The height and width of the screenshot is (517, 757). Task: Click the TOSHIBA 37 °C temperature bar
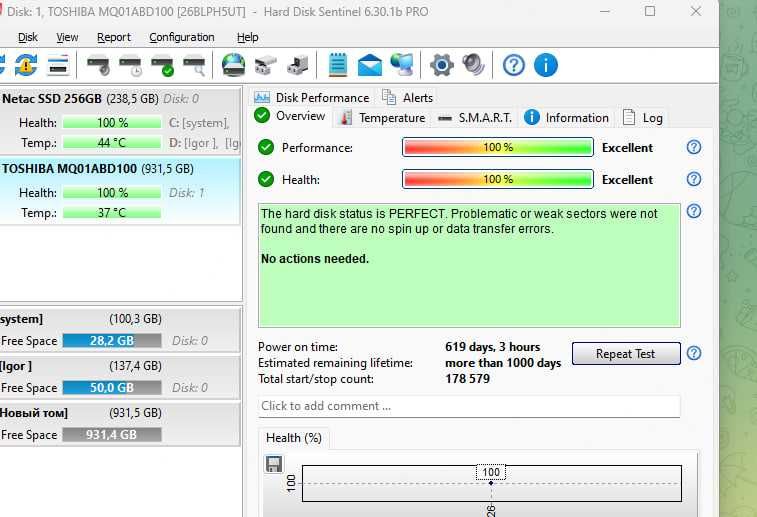pos(112,213)
